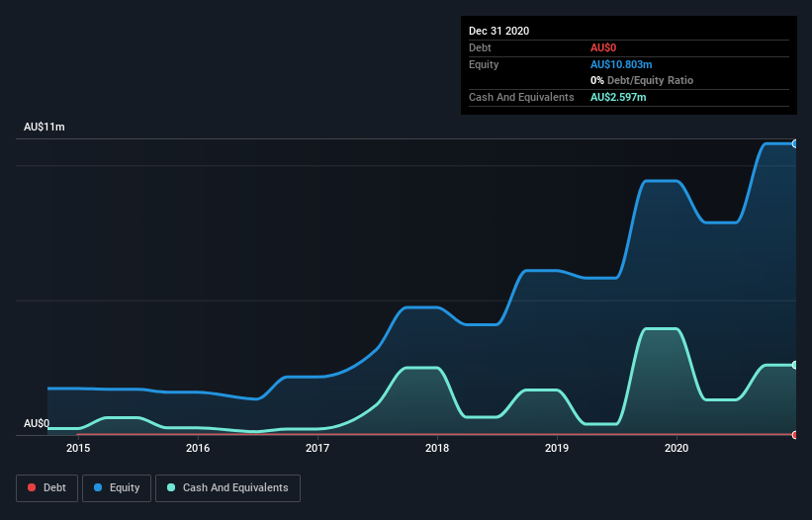Click the AU$11m y-axis label
The width and height of the screenshot is (812, 520).
tap(45, 127)
